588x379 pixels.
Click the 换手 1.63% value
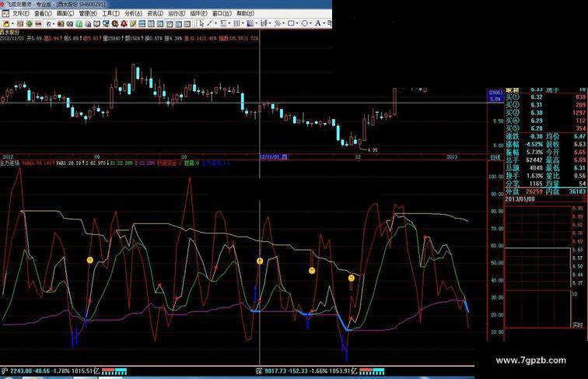(x=535, y=176)
